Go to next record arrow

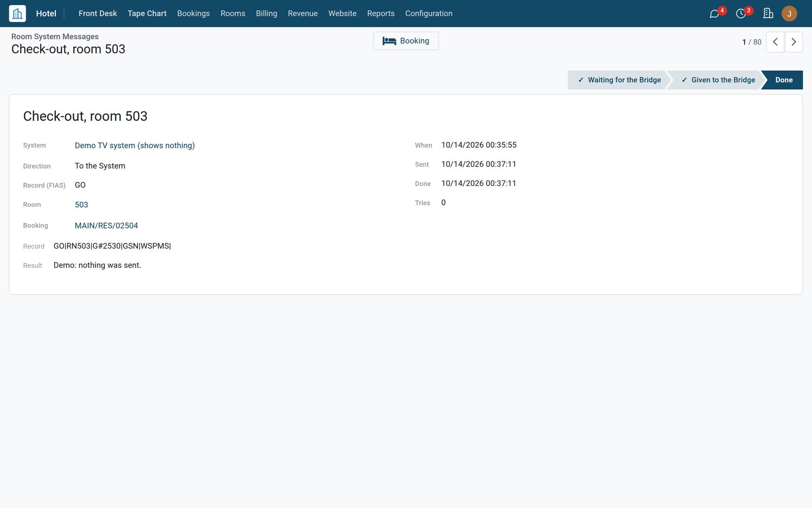pyautogui.click(x=794, y=42)
